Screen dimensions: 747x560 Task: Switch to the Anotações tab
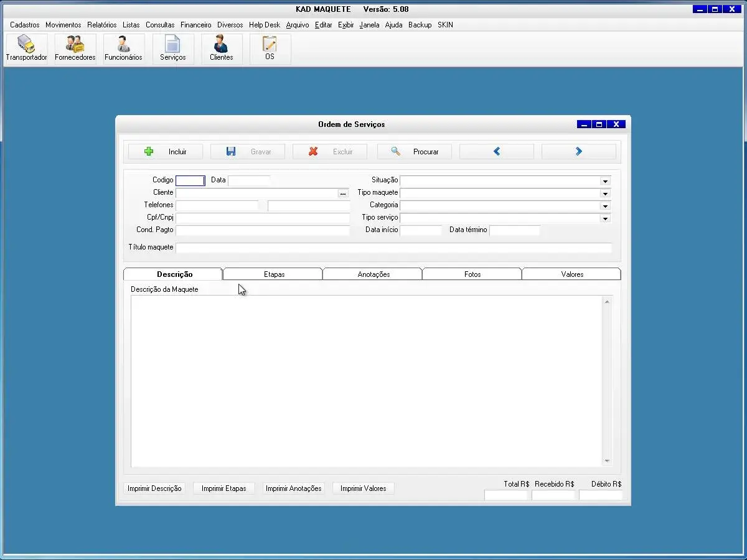pos(373,274)
